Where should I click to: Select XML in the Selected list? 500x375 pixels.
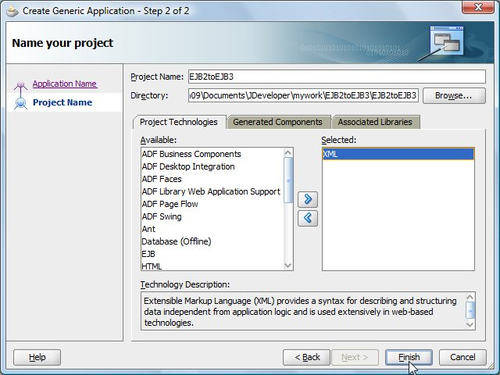point(398,154)
